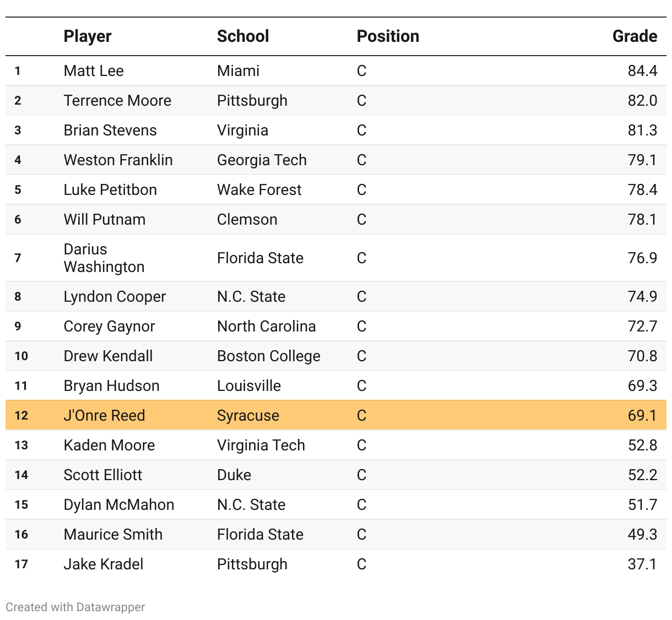
Task: Select the Darius Washington player cell
Action: click(x=104, y=258)
